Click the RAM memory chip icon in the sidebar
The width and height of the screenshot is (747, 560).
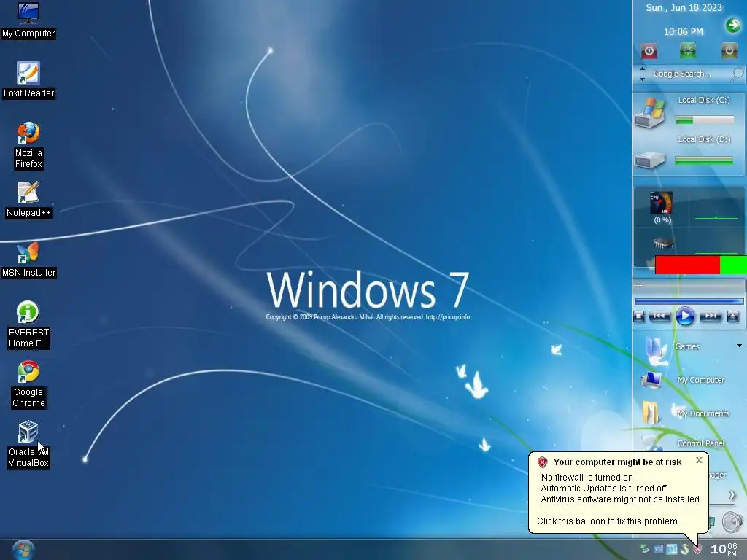click(662, 244)
